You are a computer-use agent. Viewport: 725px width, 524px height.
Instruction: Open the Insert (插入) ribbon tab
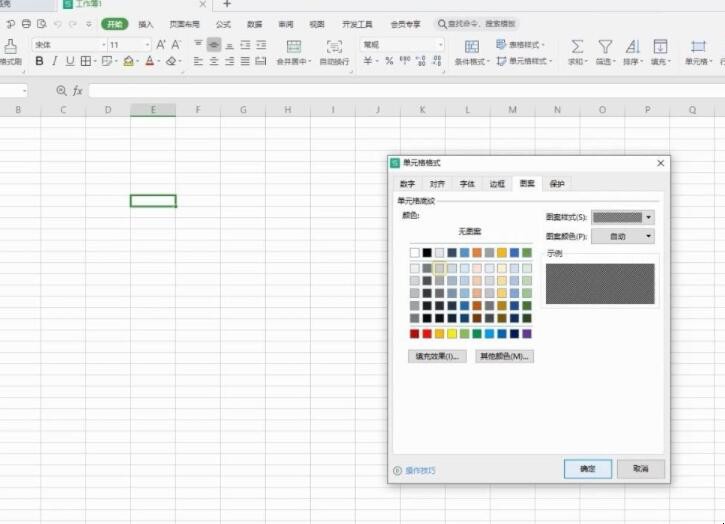click(x=146, y=24)
